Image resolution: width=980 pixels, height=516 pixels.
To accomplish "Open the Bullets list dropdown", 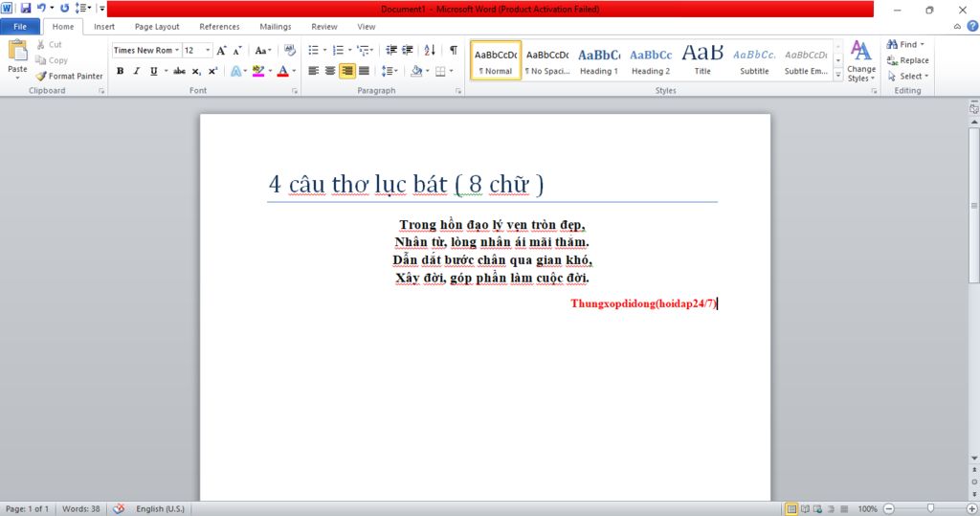I will [x=324, y=50].
